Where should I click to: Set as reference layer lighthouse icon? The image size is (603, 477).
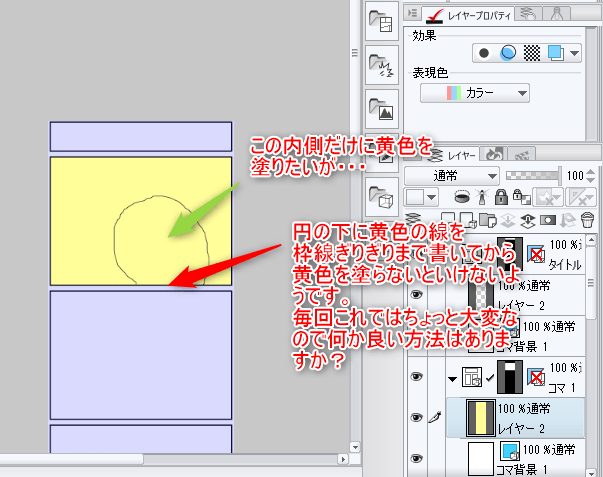coord(481,197)
